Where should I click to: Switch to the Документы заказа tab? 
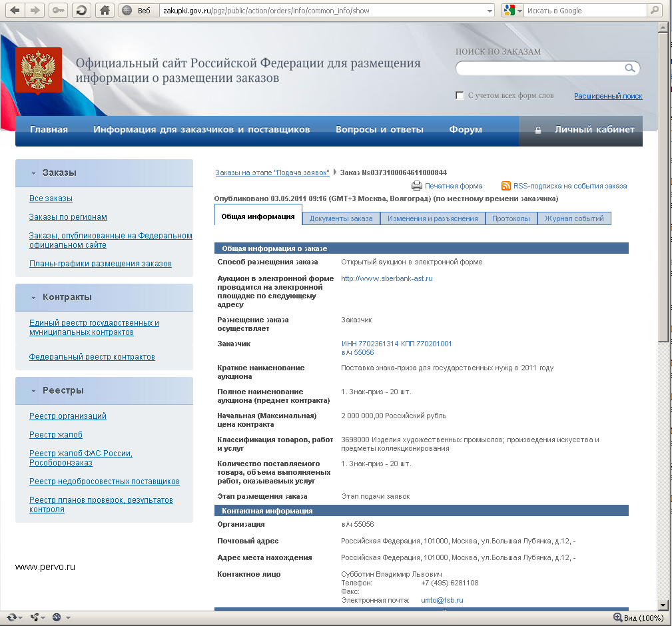[341, 218]
